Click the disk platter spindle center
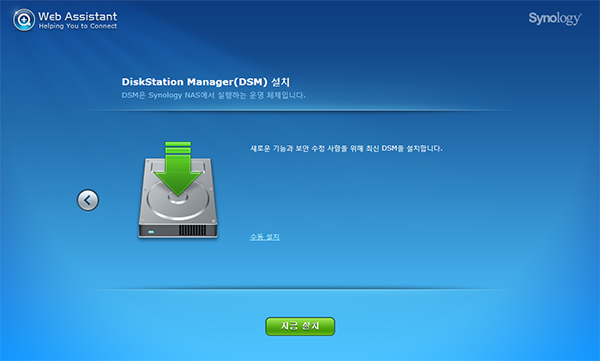Image resolution: width=600 pixels, height=361 pixels. coord(178,198)
